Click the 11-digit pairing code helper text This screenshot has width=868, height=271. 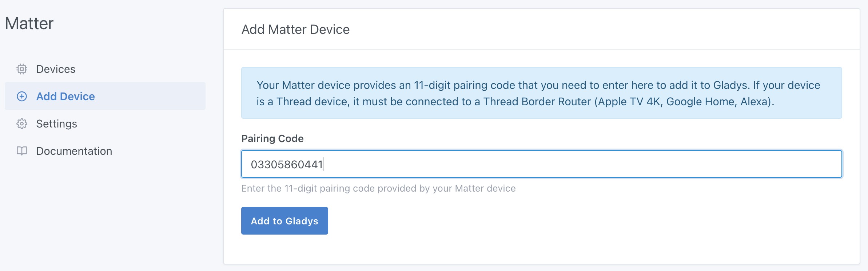click(378, 188)
